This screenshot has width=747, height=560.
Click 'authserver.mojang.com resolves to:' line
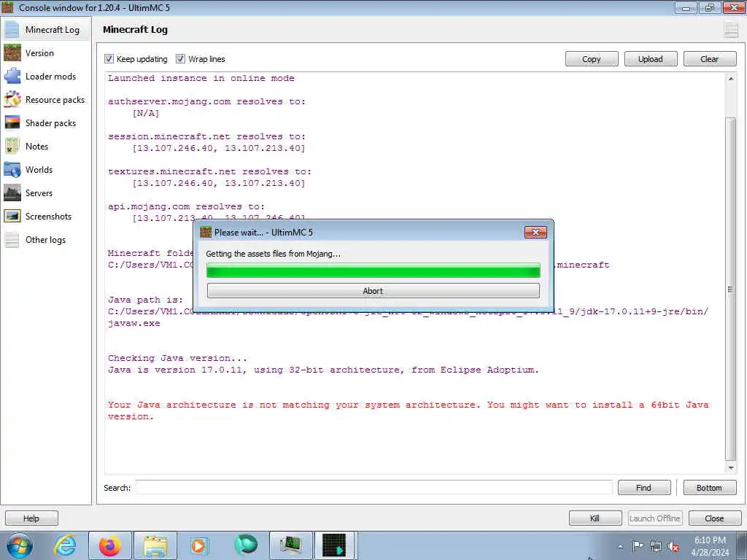click(x=206, y=101)
